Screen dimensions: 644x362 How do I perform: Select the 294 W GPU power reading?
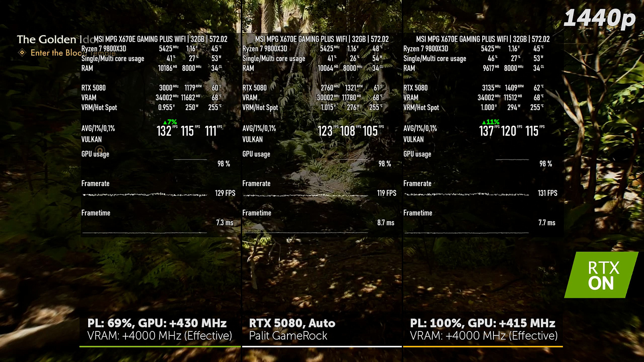[x=514, y=107]
